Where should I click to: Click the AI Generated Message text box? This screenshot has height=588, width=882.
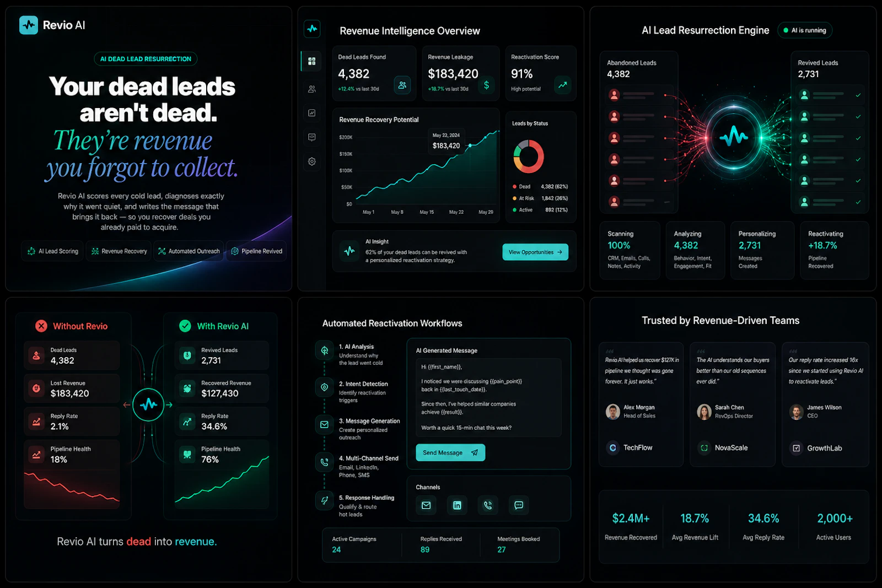(x=488, y=397)
